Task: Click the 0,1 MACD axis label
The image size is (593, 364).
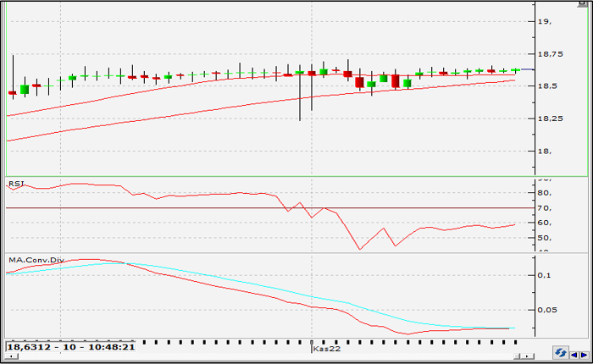Action: click(544, 275)
